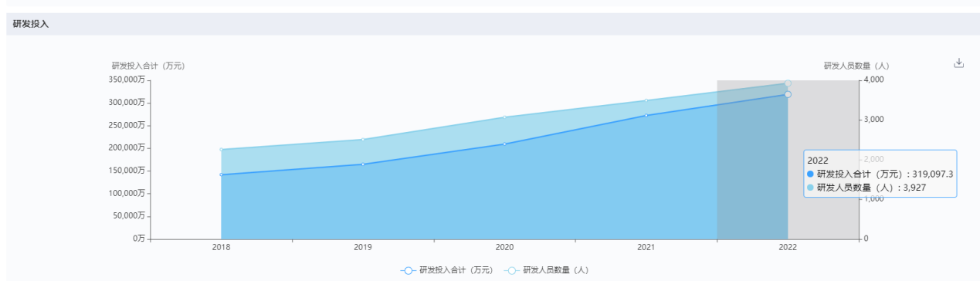Click the 研发人员数量（人）right axis title
The width and height of the screenshot is (980, 281).
tap(856, 66)
